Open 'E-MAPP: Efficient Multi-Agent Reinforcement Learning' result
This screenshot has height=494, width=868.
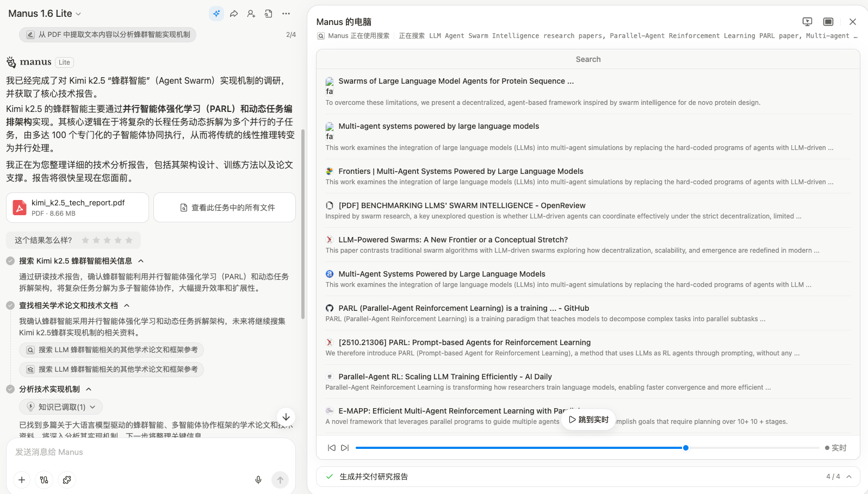pyautogui.click(x=460, y=411)
